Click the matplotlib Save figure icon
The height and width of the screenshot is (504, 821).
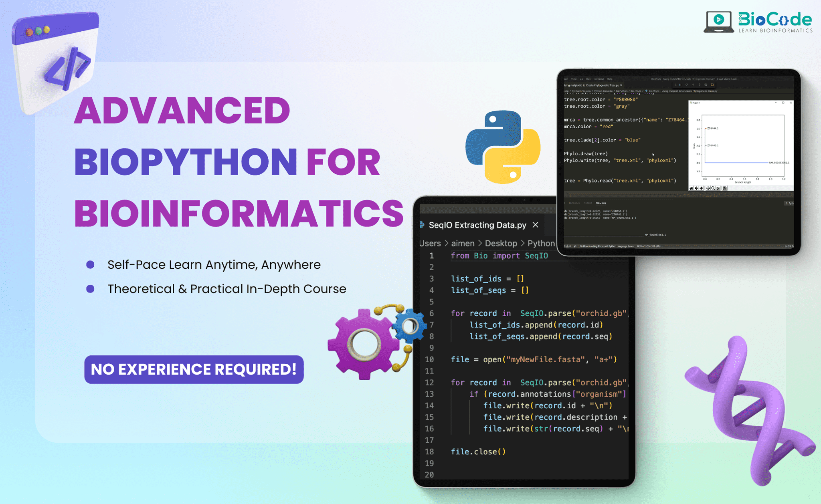tap(725, 188)
